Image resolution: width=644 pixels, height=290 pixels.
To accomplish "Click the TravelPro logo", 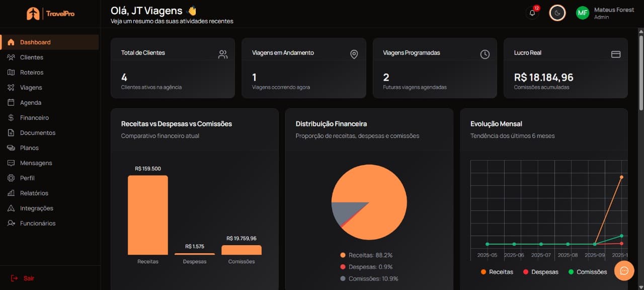I will click(x=48, y=14).
